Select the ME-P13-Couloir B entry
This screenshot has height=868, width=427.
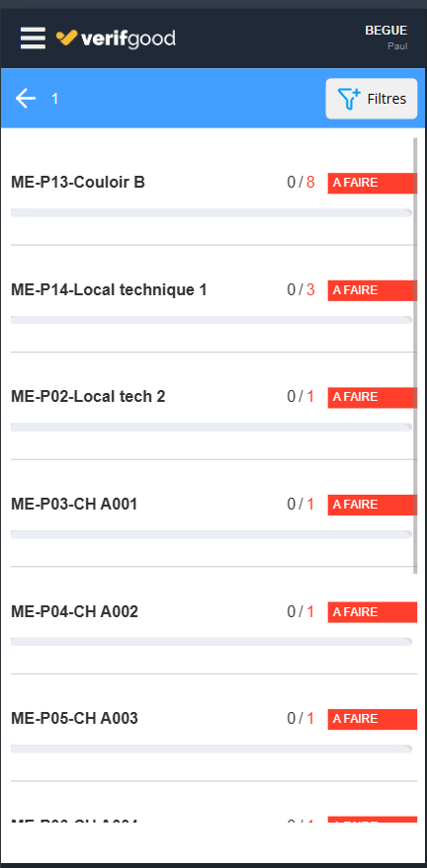213,192
